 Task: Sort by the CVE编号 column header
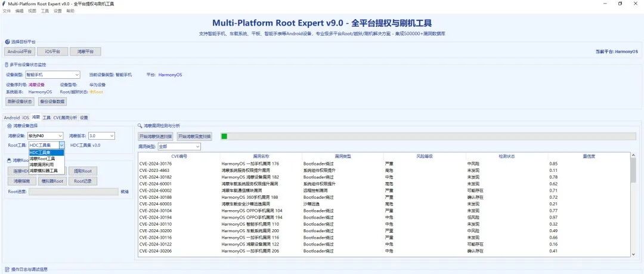click(x=179, y=156)
